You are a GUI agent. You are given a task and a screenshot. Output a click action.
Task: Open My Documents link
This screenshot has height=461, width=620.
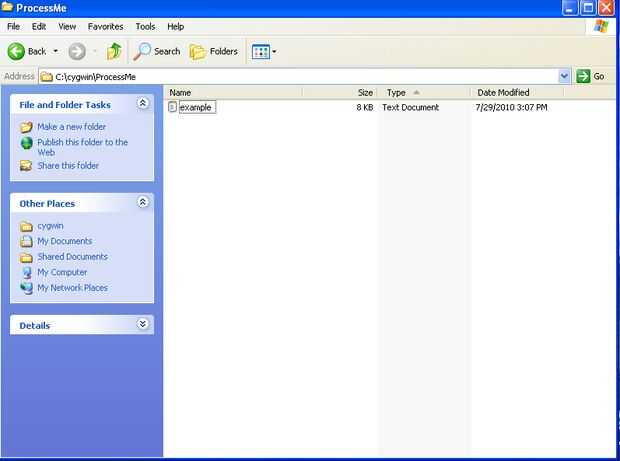point(64,241)
